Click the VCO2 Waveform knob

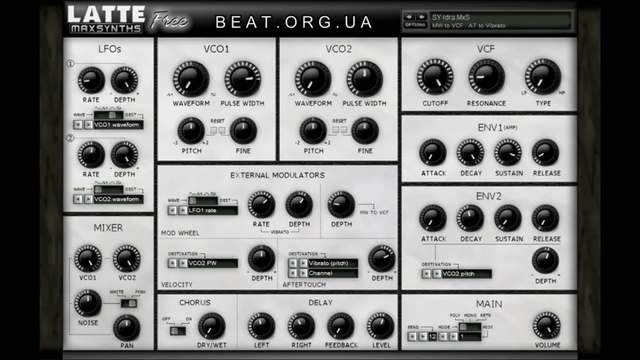click(313, 79)
